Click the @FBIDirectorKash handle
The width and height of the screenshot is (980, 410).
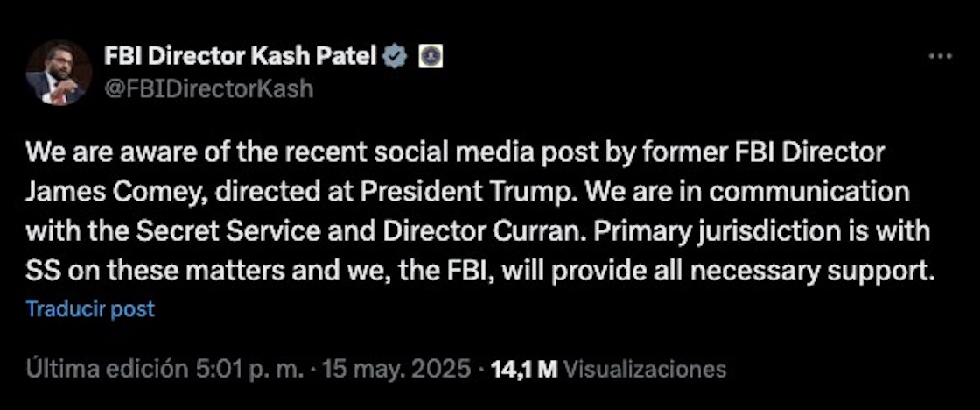click(x=208, y=88)
